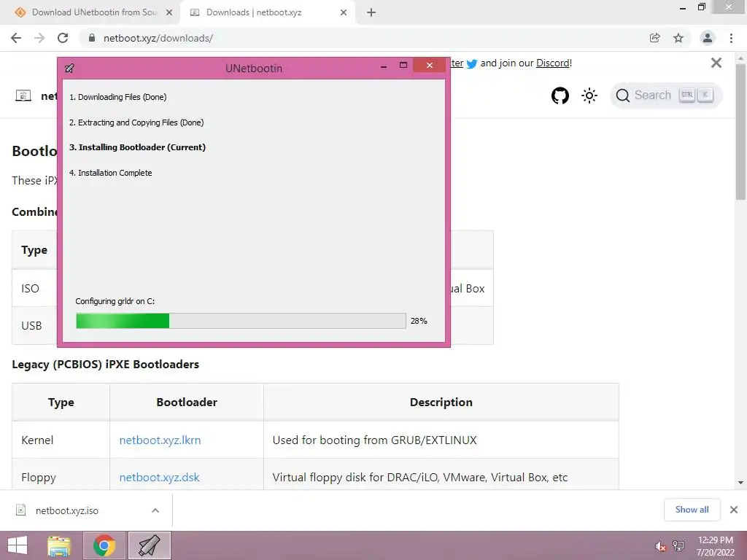Share this page icon in address bar
Viewport: 747px width, 560px height.
(x=655, y=38)
